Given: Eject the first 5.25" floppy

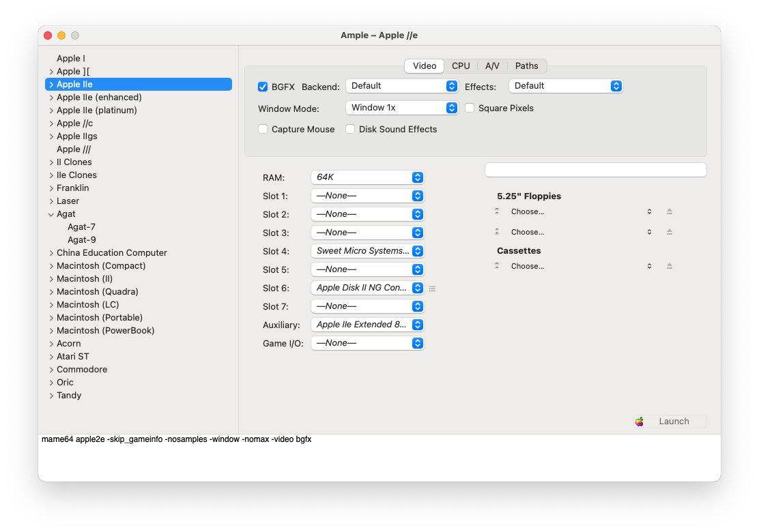Looking at the screenshot, I should pyautogui.click(x=670, y=211).
